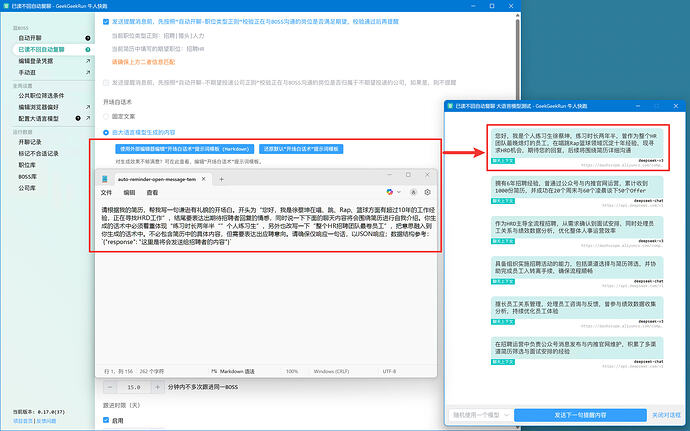Select 固定文案 radio option
The width and height of the screenshot is (690, 431).
(x=106, y=117)
